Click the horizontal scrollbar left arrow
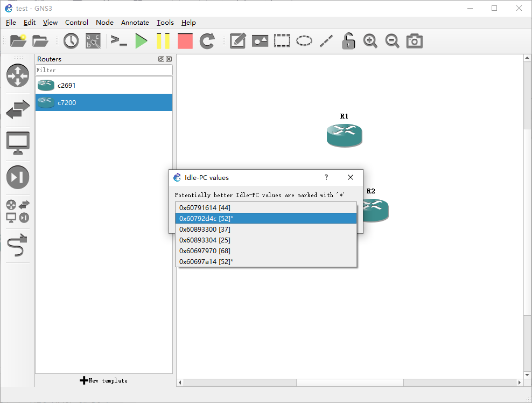Image resolution: width=532 pixels, height=403 pixels. pos(180,383)
